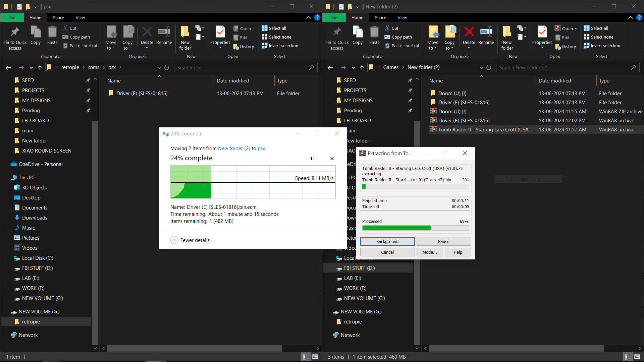This screenshot has width=644, height=362.
Task: Click transfer speed graph in move dialog
Action: 253,182
